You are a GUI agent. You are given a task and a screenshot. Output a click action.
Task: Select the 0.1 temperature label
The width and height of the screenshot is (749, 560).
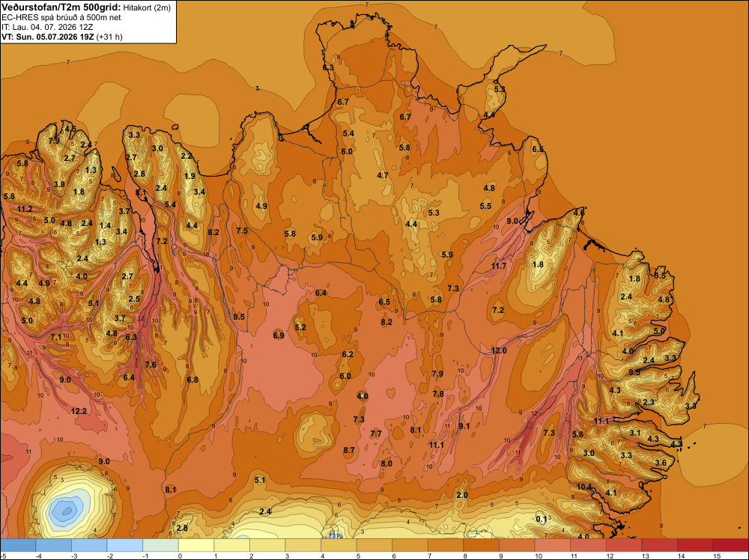click(542, 519)
